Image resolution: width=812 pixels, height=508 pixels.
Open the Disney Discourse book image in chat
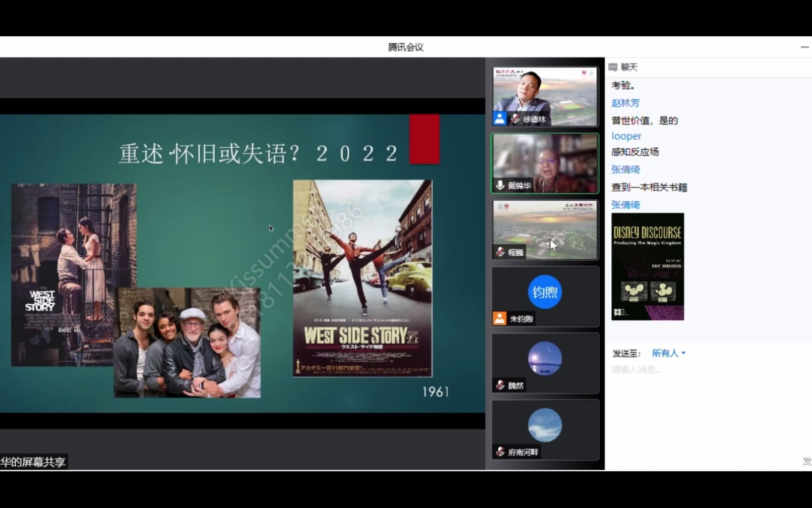[648, 267]
